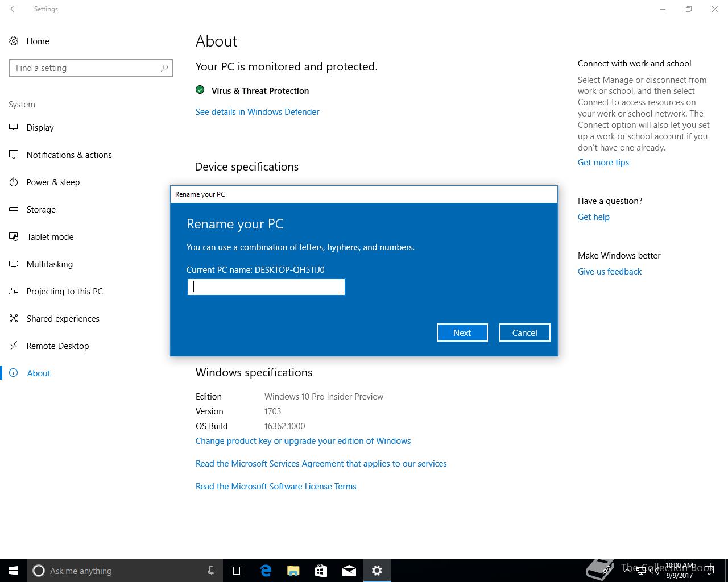Select the Storage drive icon
Image resolution: width=728 pixels, height=582 pixels.
pos(14,209)
